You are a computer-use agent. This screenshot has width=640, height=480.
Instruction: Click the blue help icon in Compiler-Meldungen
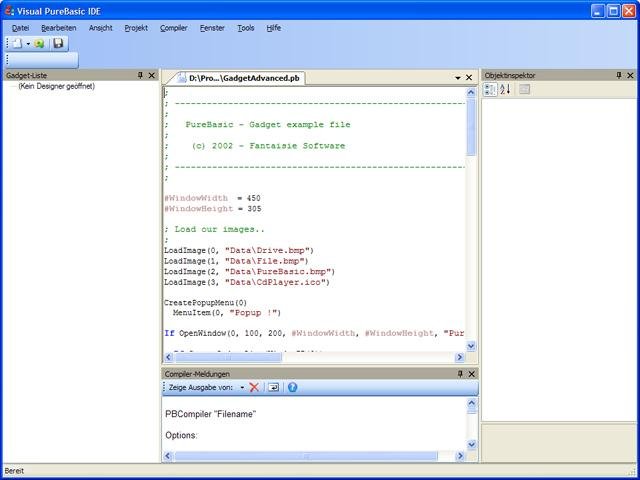pyautogui.click(x=292, y=387)
